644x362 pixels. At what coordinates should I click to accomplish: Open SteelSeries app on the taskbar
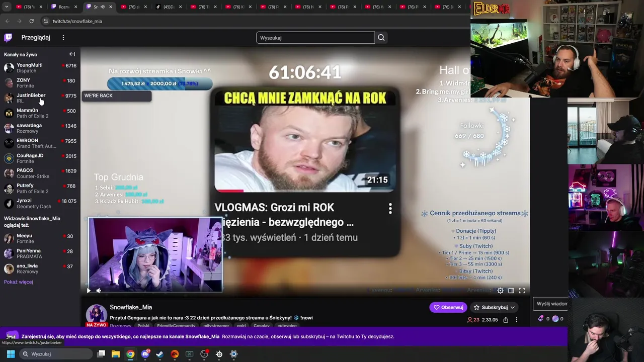[219, 354]
